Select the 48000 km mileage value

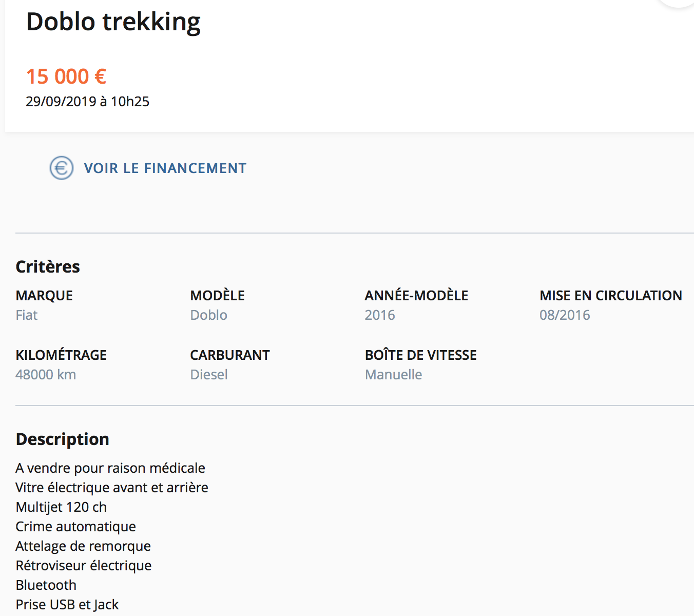[x=46, y=375]
